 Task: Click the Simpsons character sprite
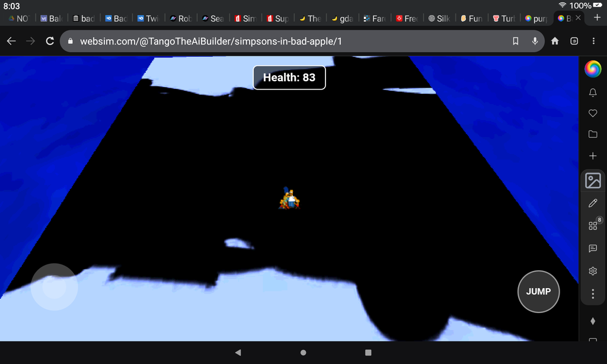289,198
